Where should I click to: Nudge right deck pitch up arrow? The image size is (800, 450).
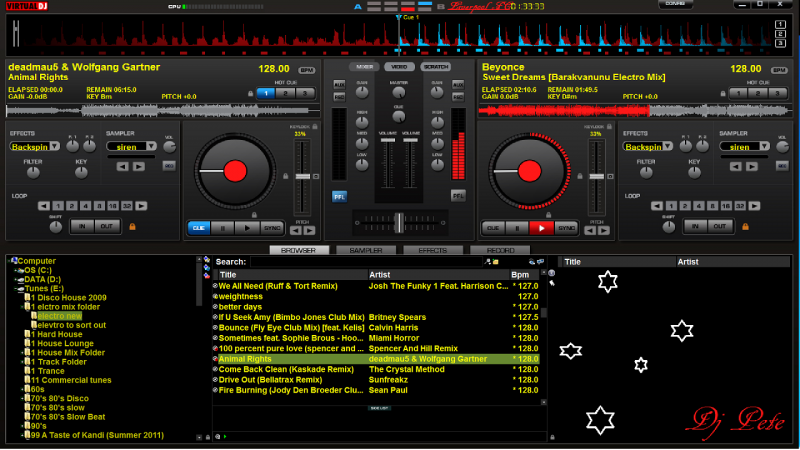(x=604, y=231)
